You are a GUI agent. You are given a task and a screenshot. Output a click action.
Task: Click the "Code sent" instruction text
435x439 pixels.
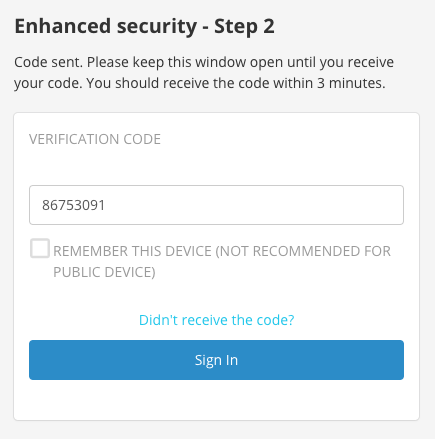[204, 73]
